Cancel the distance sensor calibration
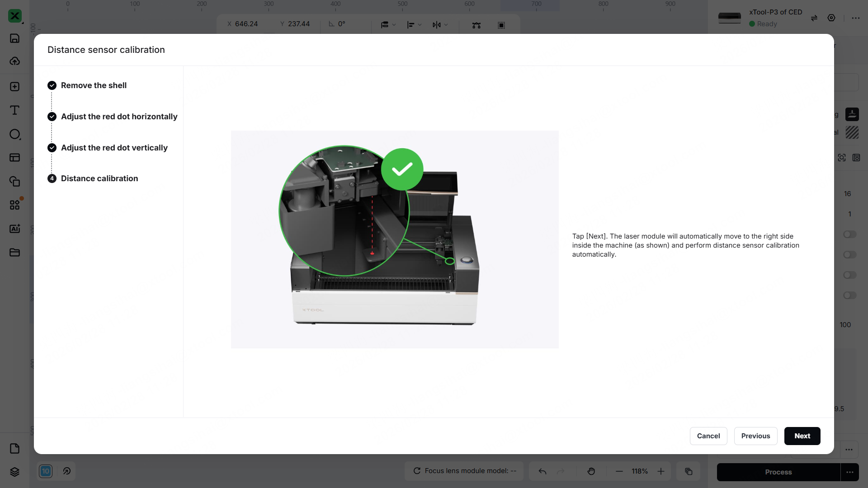The width and height of the screenshot is (868, 488). pyautogui.click(x=708, y=436)
